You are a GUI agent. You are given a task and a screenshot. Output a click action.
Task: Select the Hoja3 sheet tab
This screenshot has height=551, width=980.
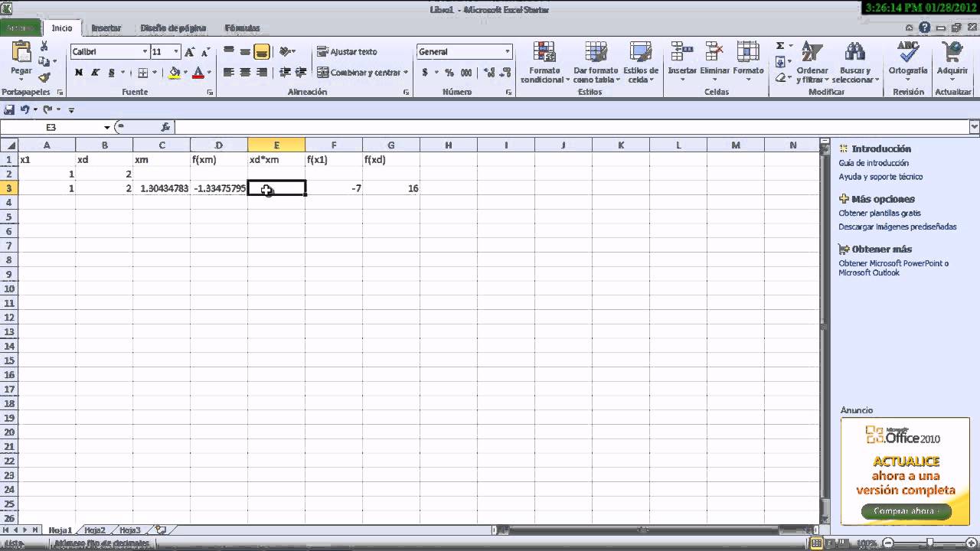tap(130, 530)
